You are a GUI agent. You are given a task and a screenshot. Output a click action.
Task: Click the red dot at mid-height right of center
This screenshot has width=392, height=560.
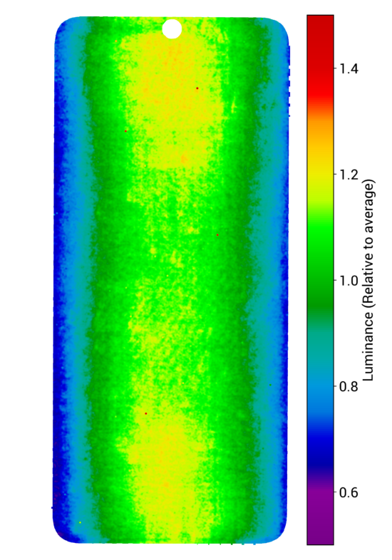[x=217, y=235]
